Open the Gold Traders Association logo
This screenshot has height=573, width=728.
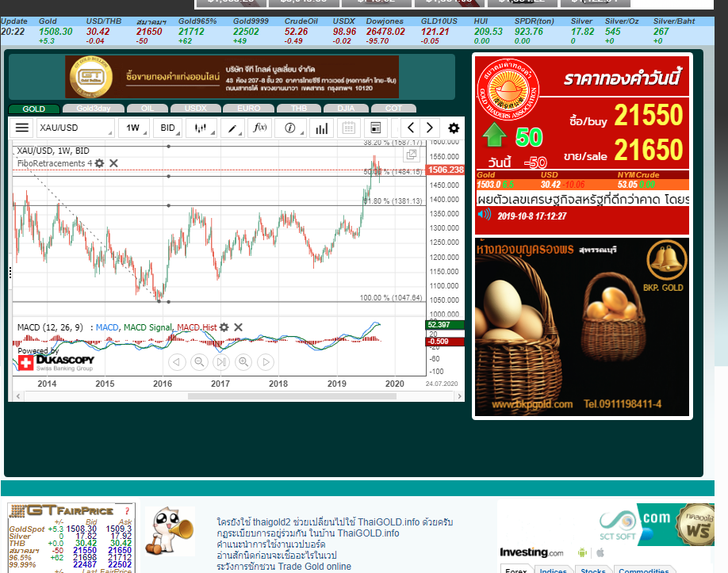508,90
